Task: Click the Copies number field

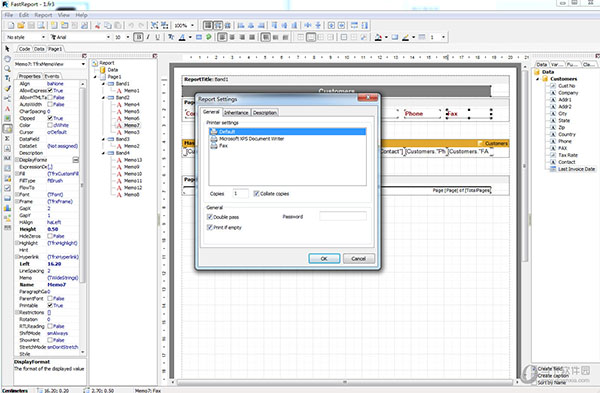Action: [241, 194]
